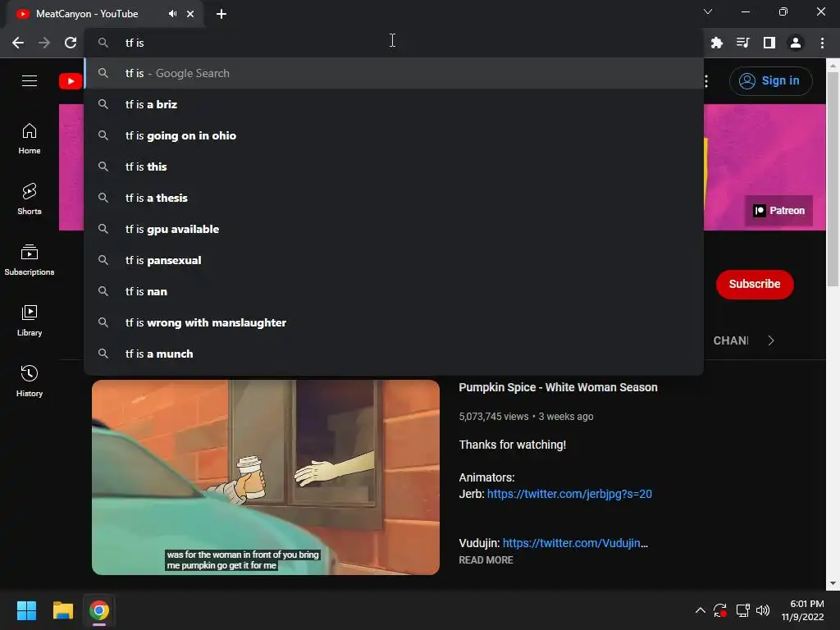Pick 'tf is gpu available' suggestion
The height and width of the screenshot is (630, 840).
[x=393, y=230]
